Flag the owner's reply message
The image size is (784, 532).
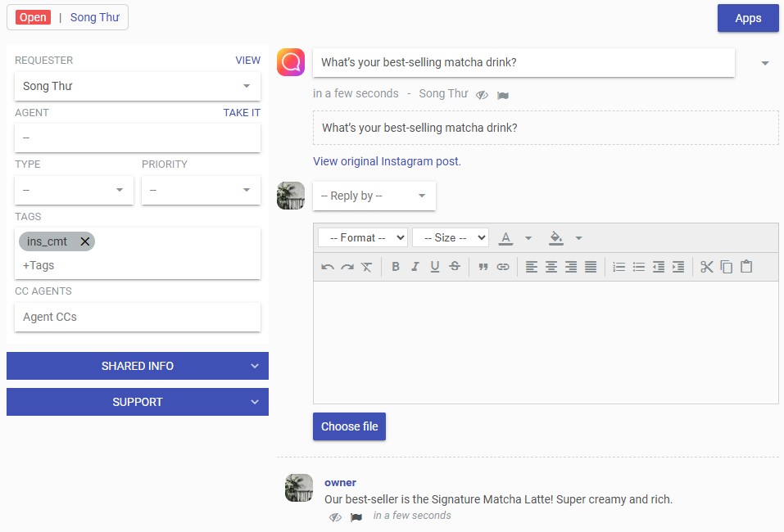[x=356, y=517]
